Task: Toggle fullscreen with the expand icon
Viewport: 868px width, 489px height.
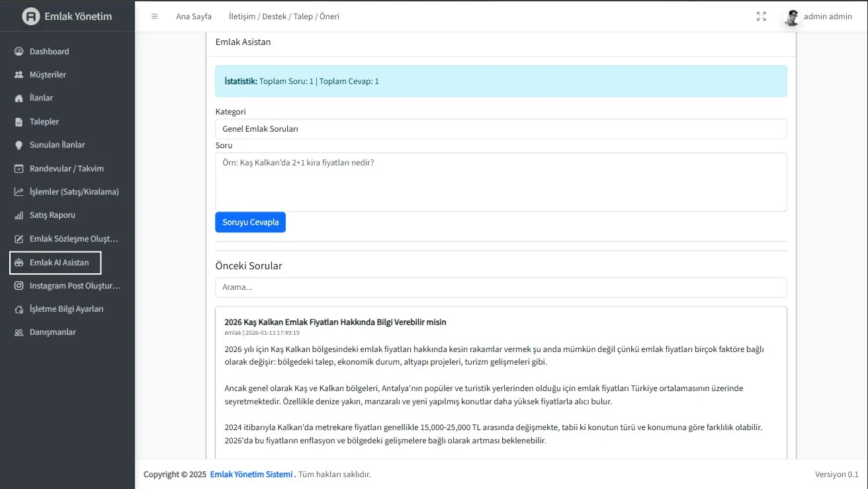Action: point(761,17)
